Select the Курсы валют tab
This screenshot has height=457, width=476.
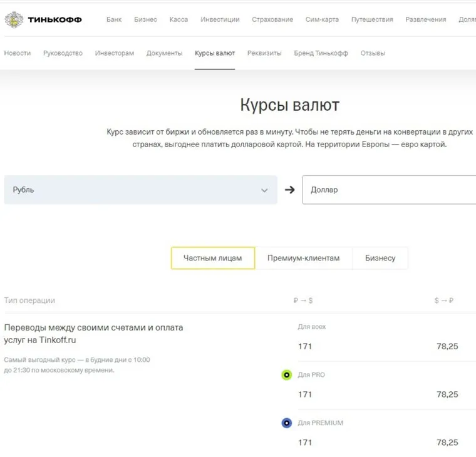(215, 53)
